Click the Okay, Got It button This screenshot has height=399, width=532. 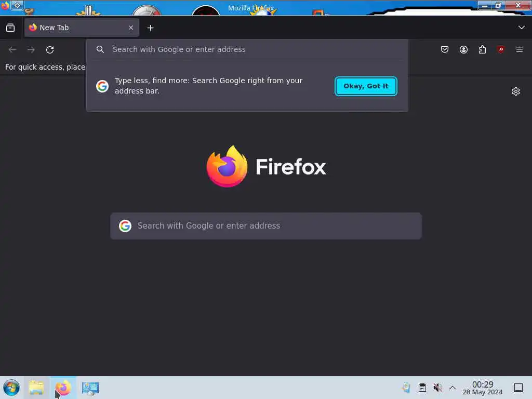click(366, 86)
